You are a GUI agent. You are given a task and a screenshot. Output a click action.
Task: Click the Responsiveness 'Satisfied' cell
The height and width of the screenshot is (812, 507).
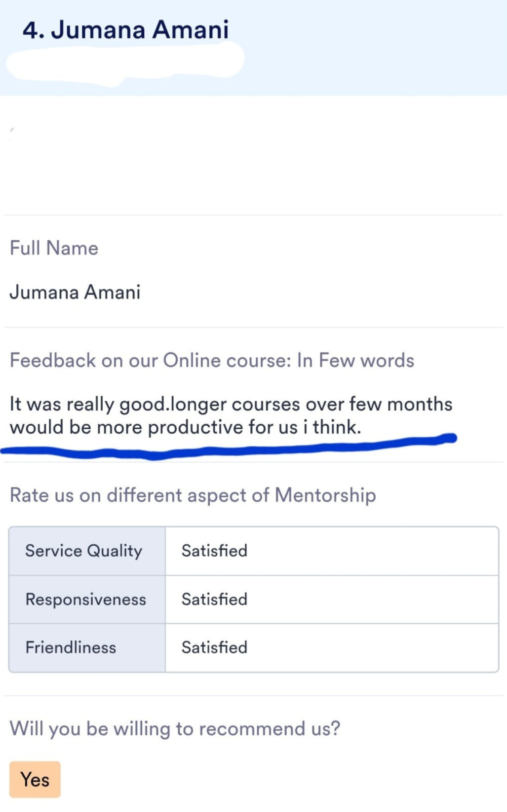tap(332, 599)
